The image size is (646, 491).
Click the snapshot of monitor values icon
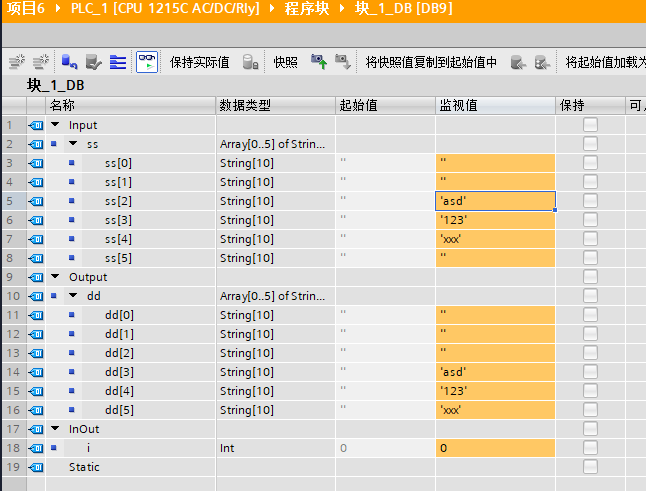click(x=319, y=62)
